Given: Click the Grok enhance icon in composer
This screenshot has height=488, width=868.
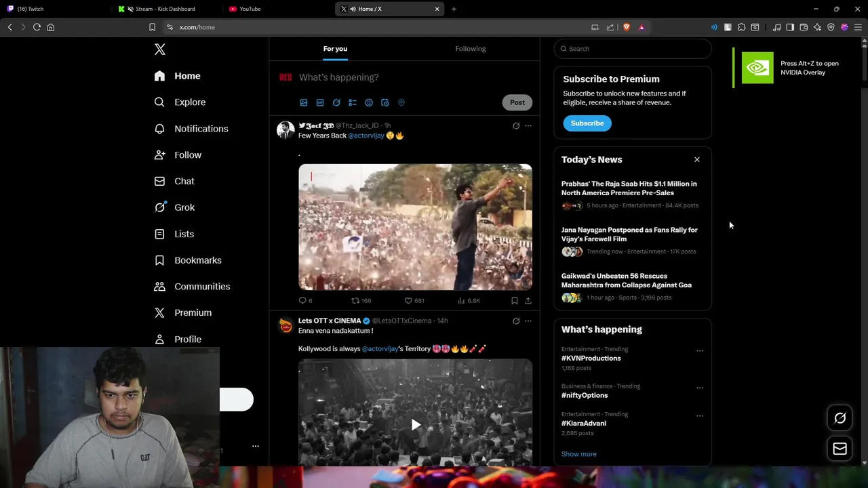Looking at the screenshot, I should [x=336, y=102].
